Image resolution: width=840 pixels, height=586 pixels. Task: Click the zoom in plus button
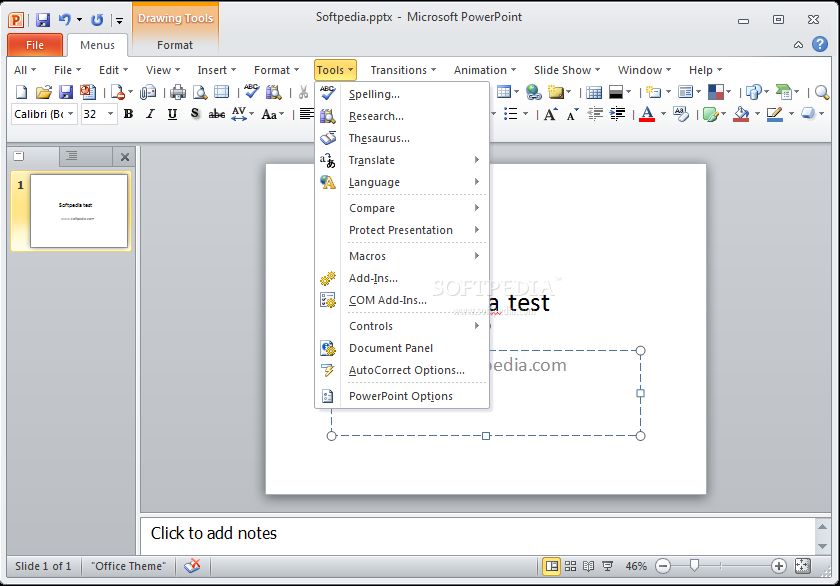[778, 566]
